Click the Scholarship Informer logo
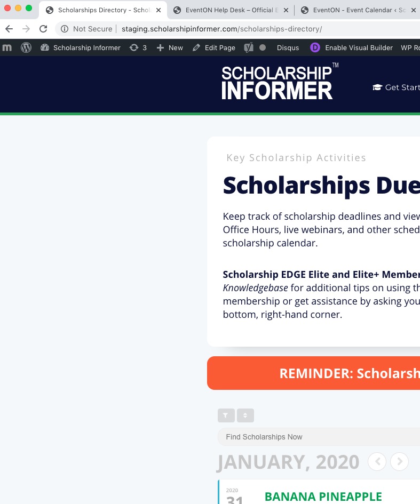 pos(279,82)
